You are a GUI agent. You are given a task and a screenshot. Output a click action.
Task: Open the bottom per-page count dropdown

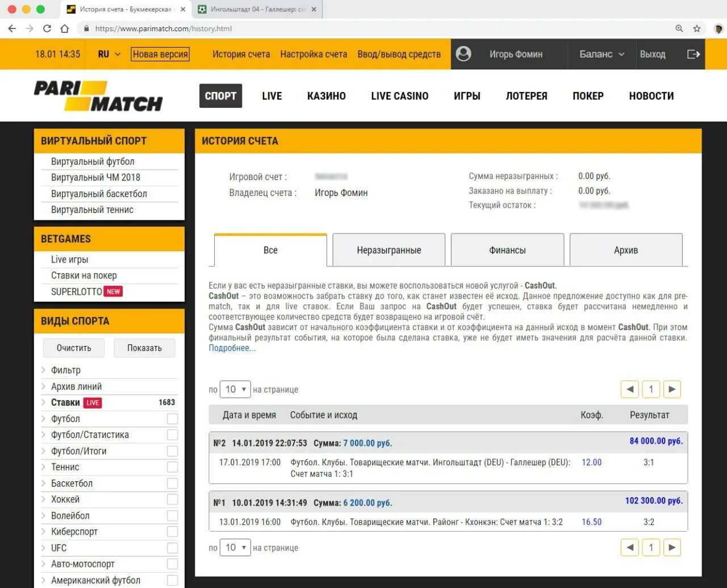[235, 548]
